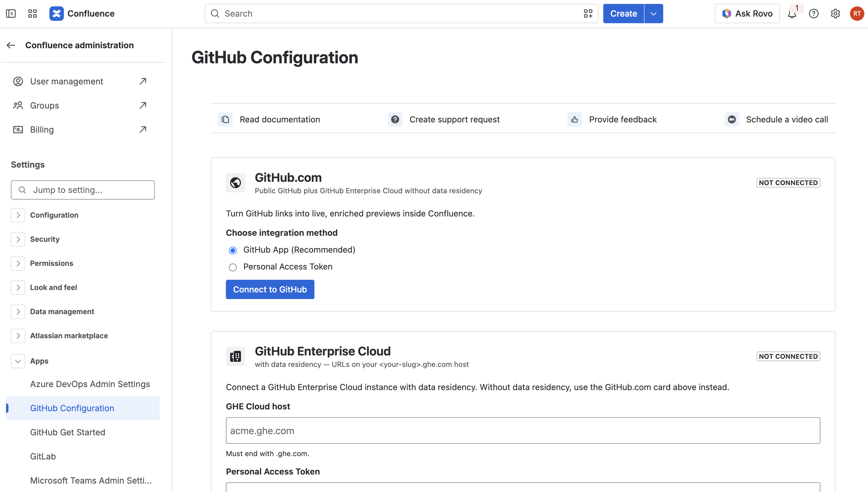The height and width of the screenshot is (492, 868).
Task: Click the Schedule a video call camera icon
Action: click(732, 119)
